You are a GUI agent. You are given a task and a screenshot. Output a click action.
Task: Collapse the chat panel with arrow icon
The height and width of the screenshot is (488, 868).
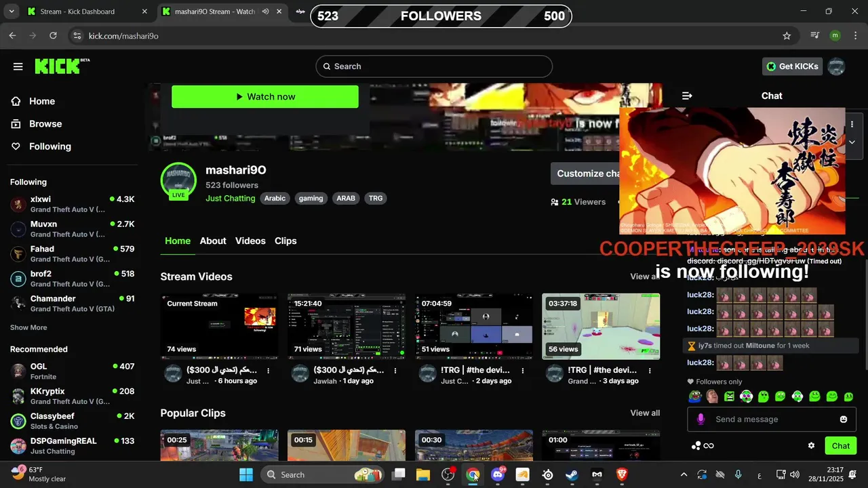[687, 96]
